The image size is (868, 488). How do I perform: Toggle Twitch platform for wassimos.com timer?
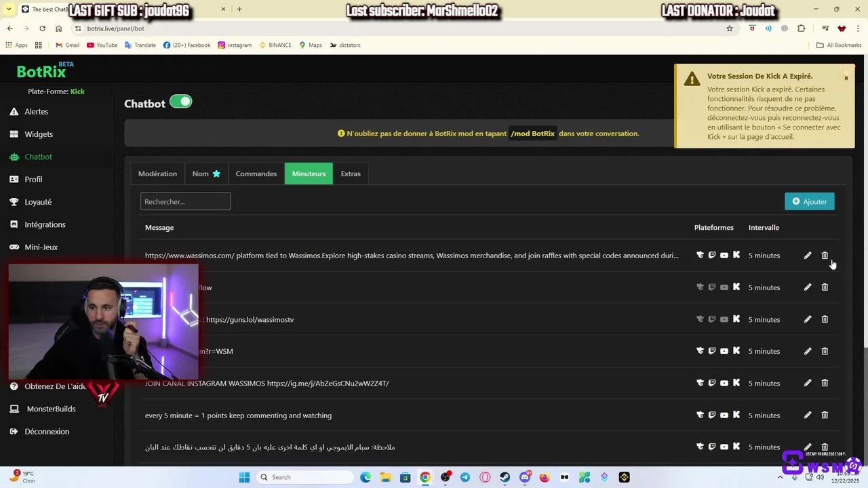click(712, 255)
